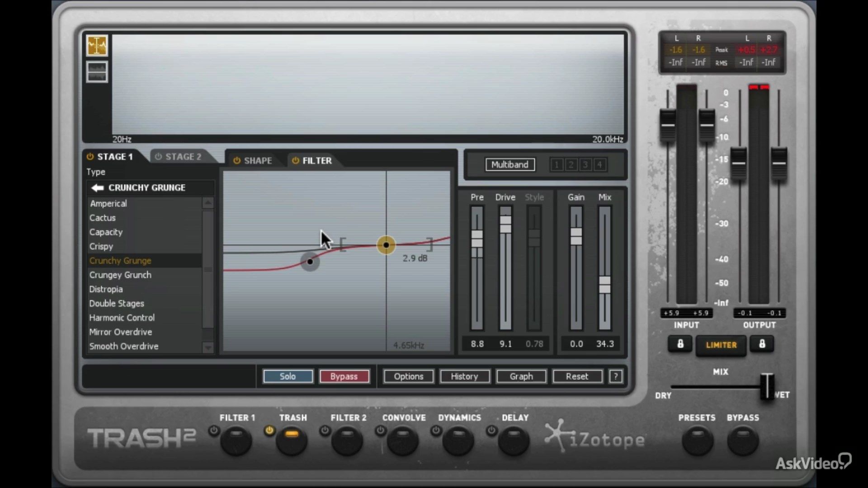
Task: Click the global Bypass knob button
Action: tap(743, 441)
